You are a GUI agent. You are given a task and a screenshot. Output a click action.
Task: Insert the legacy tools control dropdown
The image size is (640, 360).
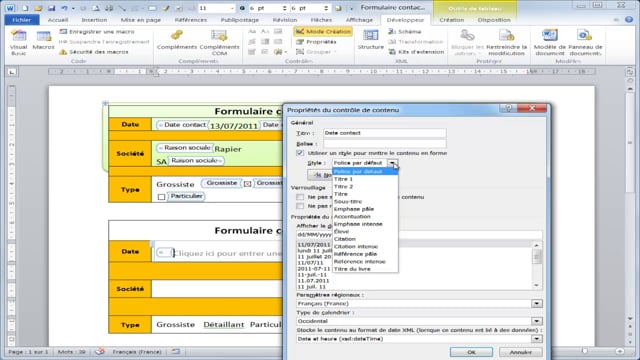click(x=280, y=52)
